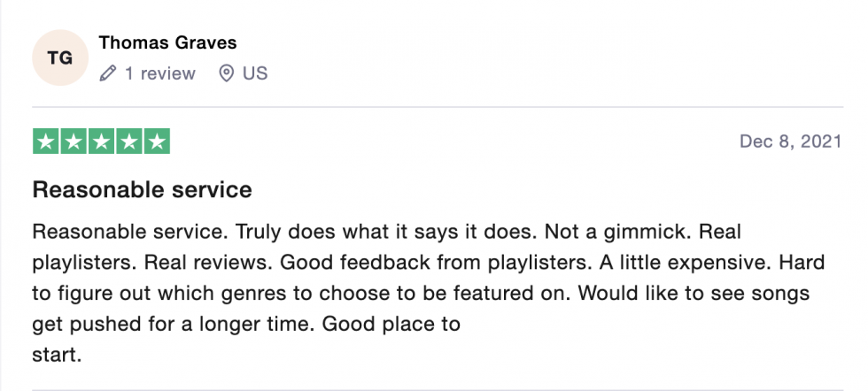Click the first line of review text
Viewport: 868px width, 391px height.
[x=386, y=232]
